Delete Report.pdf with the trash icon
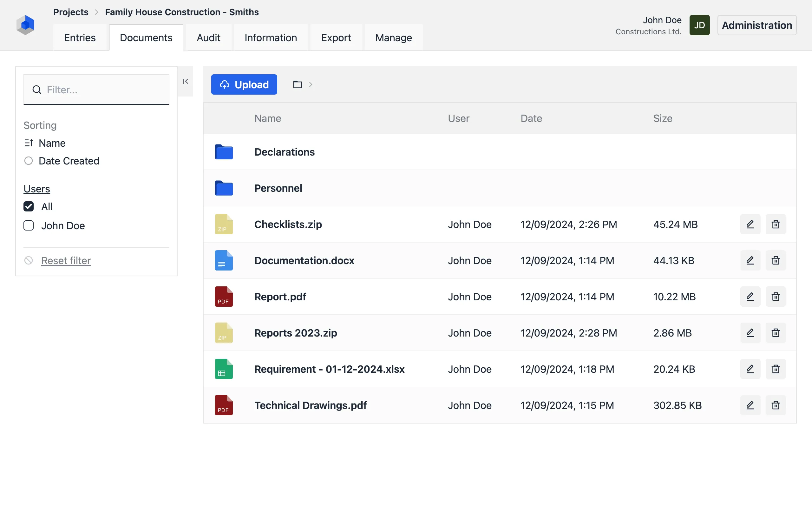The width and height of the screenshot is (812, 508). [x=776, y=297]
